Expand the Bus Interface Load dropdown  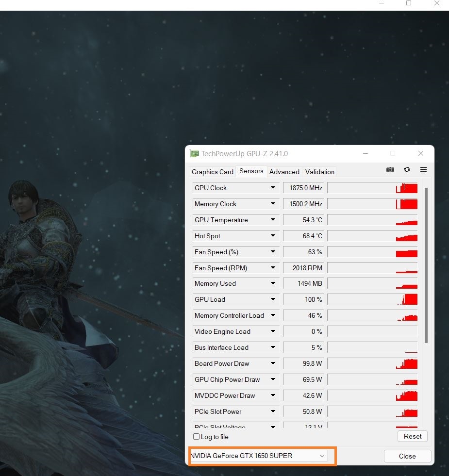[x=273, y=347]
